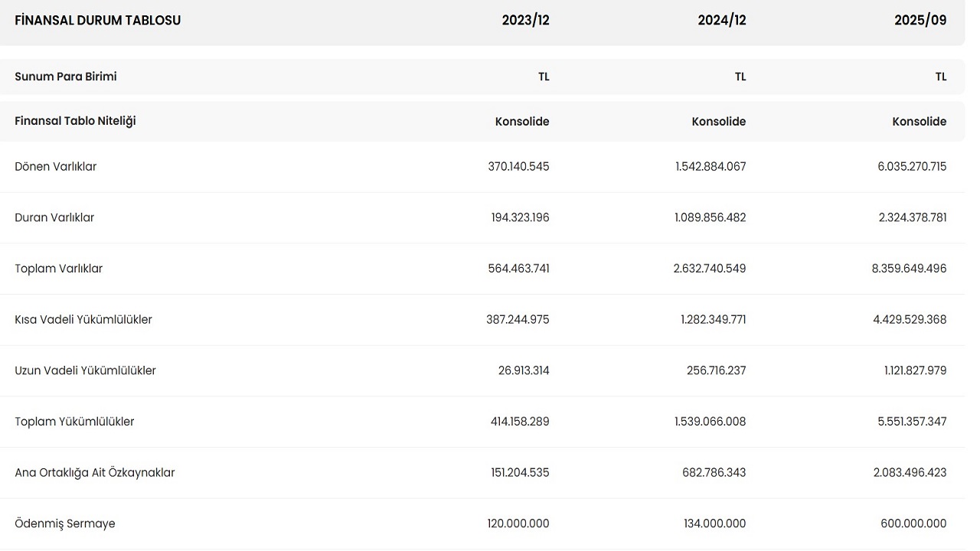Image resolution: width=980 pixels, height=551 pixels.
Task: Select the Toplam Varlıklar row label
Action: 59,269
